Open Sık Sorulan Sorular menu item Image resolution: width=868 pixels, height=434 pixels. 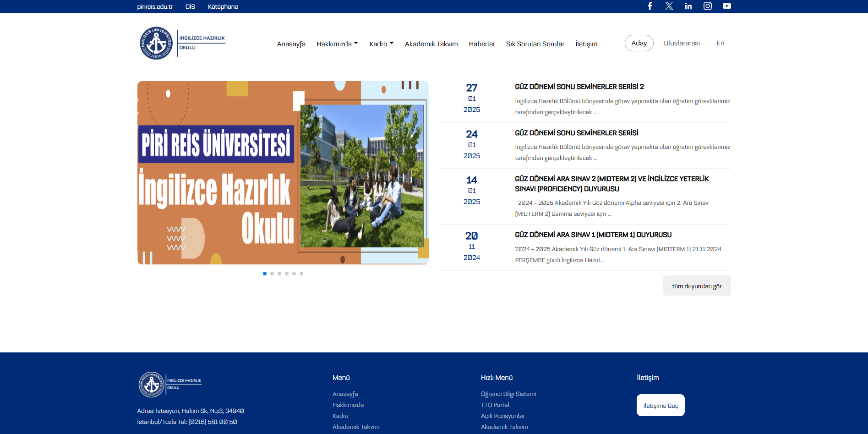click(x=535, y=44)
